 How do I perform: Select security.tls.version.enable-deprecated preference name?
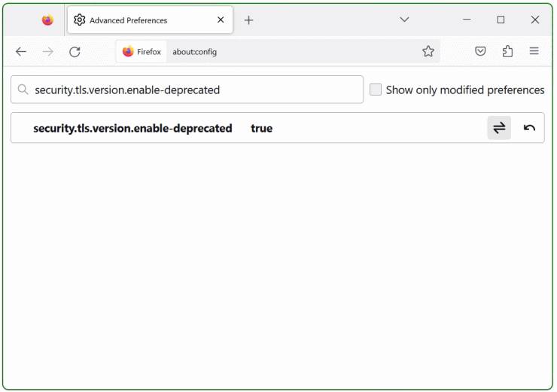pos(132,128)
